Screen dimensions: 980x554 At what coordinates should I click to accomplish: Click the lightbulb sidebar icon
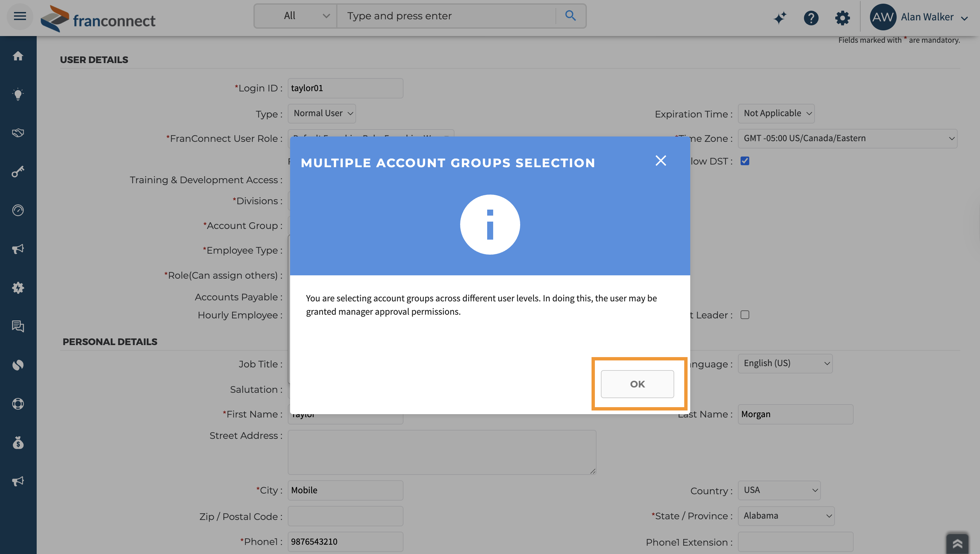pos(18,94)
